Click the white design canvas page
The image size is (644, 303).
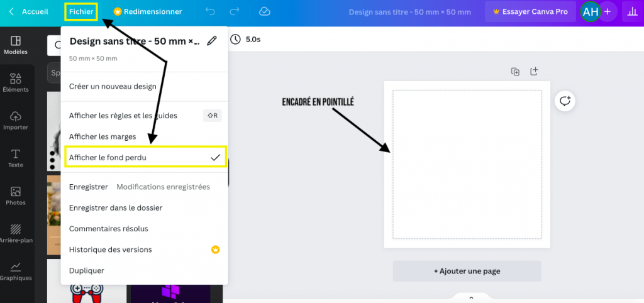[467, 165]
